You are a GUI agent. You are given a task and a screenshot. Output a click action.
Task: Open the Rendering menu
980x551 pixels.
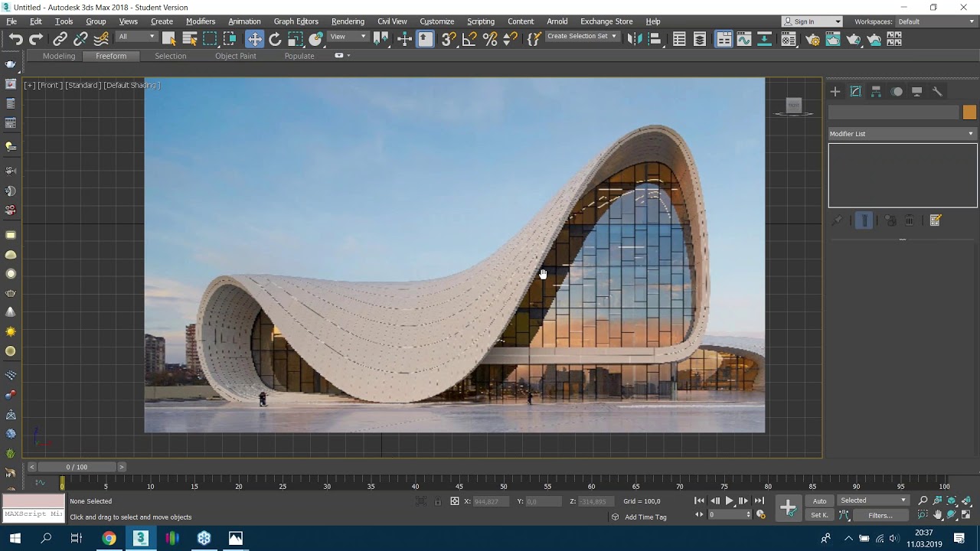[x=348, y=21]
